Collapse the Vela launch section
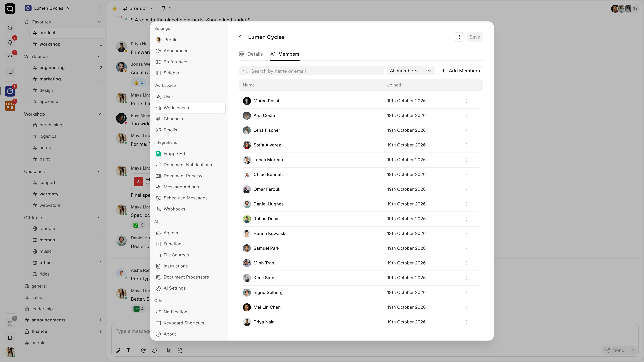The width and height of the screenshot is (644, 362). click(99, 56)
